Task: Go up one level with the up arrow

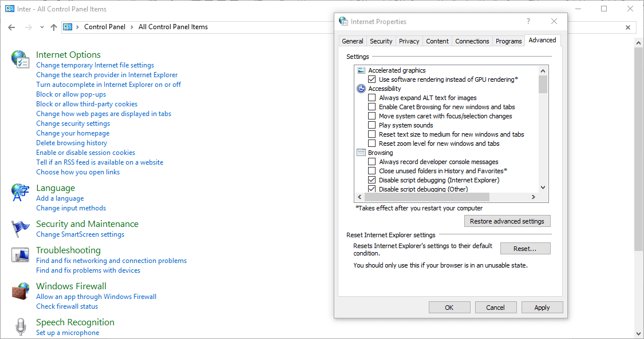Action: click(x=54, y=27)
